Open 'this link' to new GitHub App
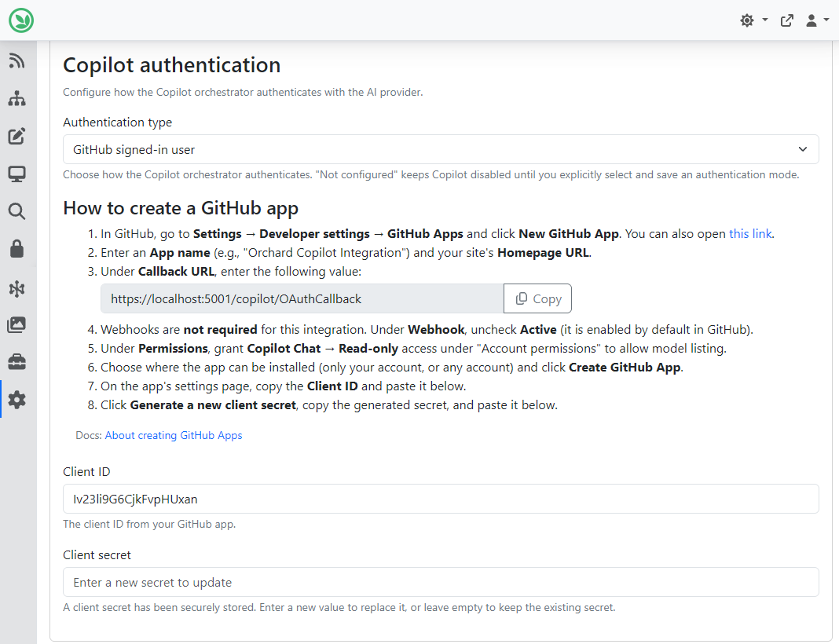 tap(750, 234)
